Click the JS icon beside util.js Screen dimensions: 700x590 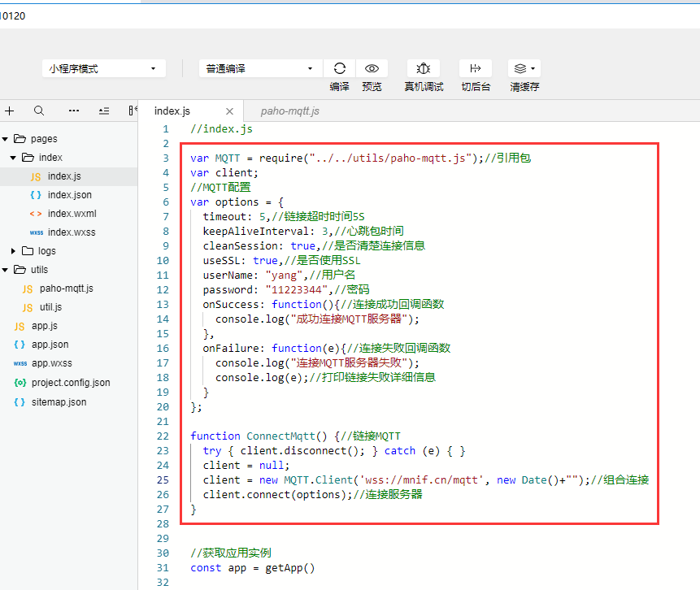(x=28, y=308)
